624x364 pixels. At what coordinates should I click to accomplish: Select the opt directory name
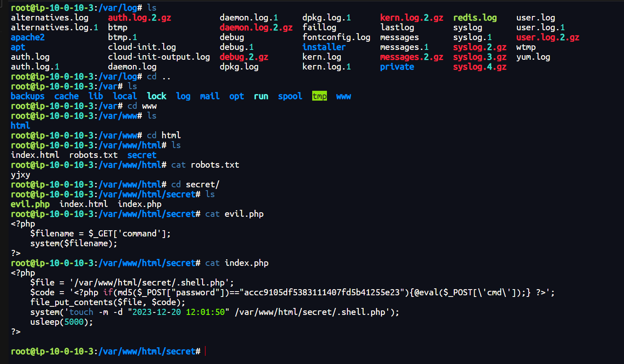pos(237,96)
